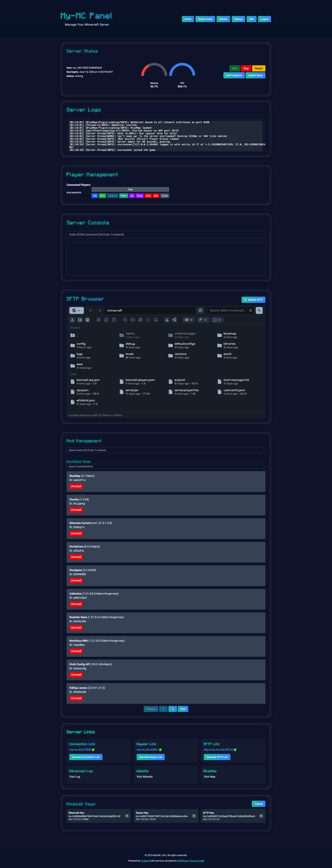Open the parent directory folder icon
332x868 pixels.
click(x=73, y=335)
